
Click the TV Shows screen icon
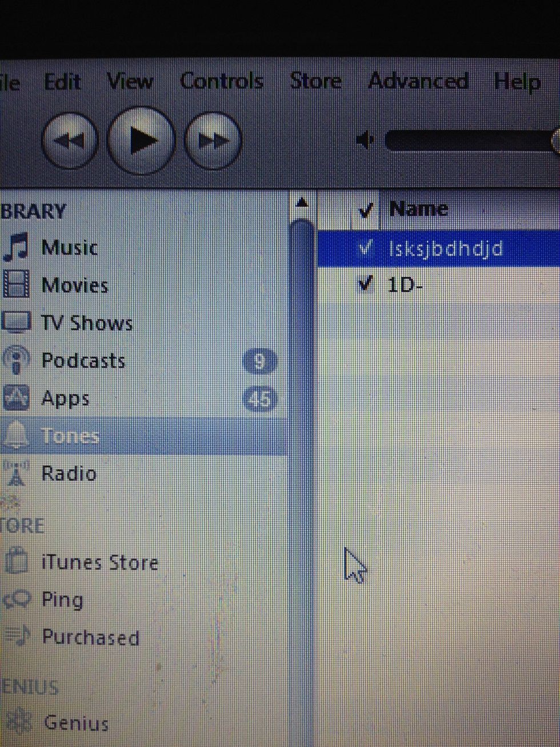[15, 322]
